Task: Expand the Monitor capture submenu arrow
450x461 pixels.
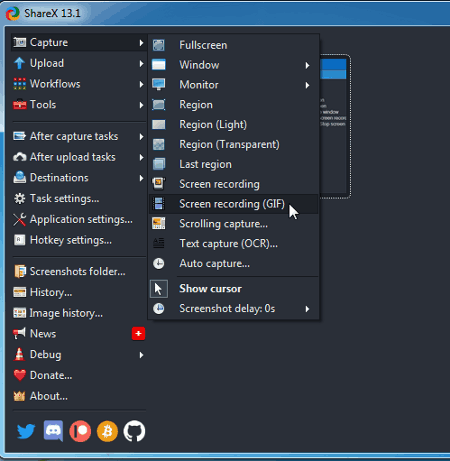Action: pyautogui.click(x=307, y=85)
